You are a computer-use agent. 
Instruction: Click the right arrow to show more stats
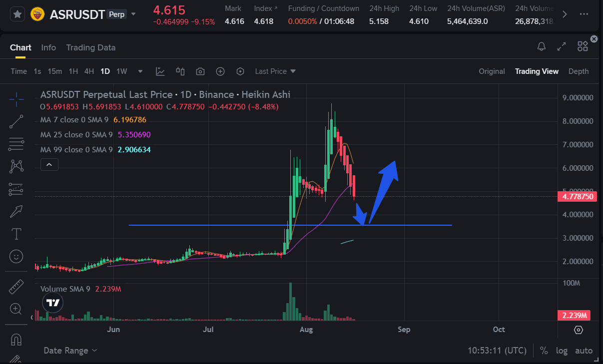(x=565, y=14)
